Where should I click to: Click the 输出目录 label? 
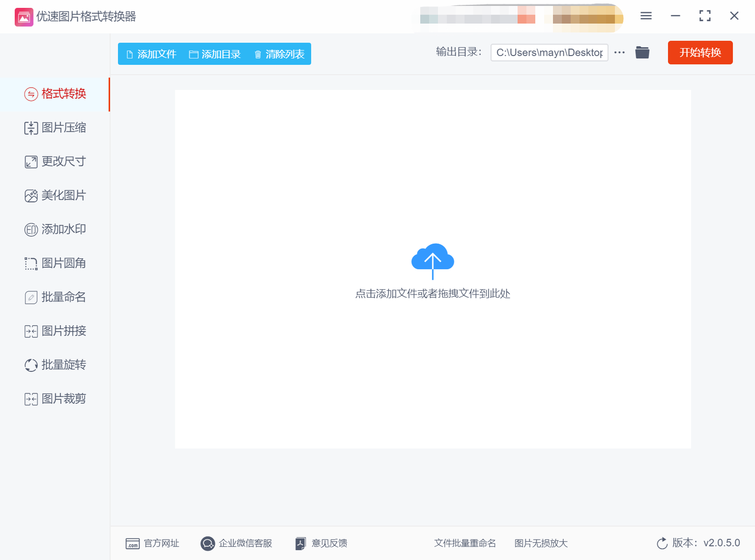point(459,52)
